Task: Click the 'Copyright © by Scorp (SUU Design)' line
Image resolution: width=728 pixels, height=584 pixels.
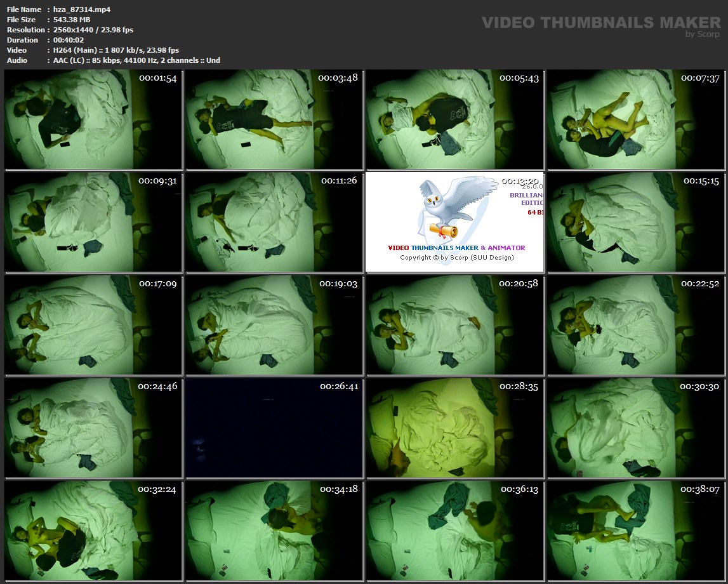Action: [457, 258]
